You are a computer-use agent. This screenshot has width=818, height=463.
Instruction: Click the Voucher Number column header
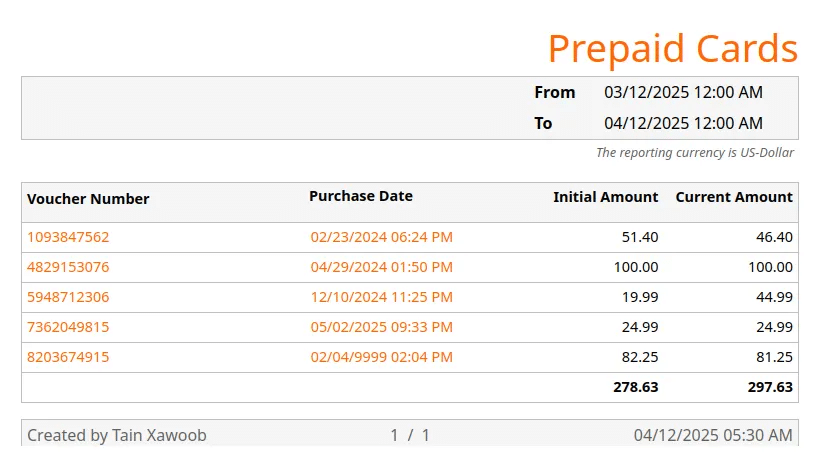point(88,199)
